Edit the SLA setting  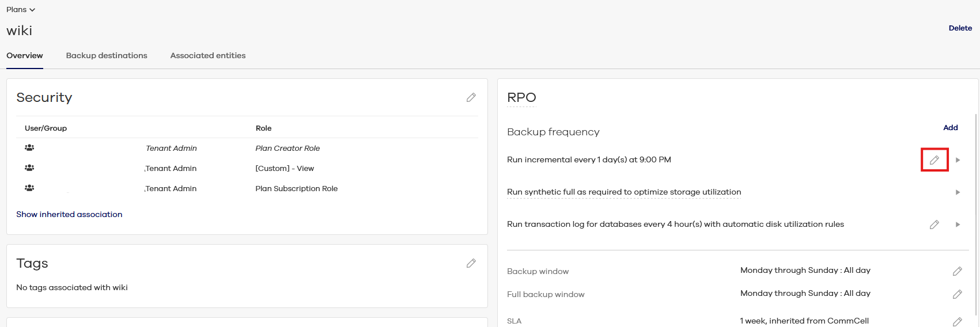click(957, 322)
